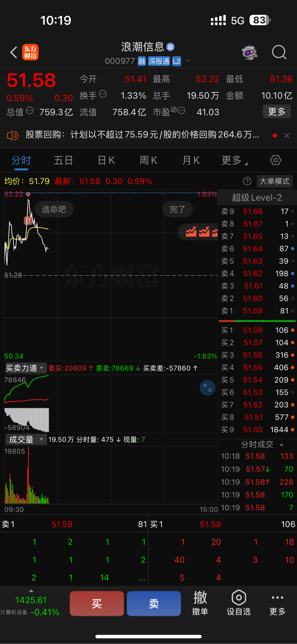Switch to 周K chart tab
The height and width of the screenshot is (644, 297).
coord(148,160)
